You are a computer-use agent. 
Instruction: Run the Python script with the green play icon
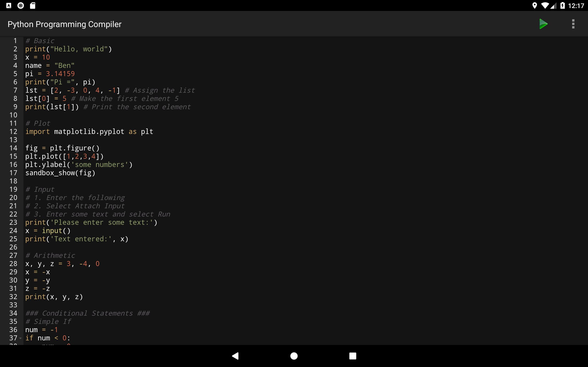[543, 24]
